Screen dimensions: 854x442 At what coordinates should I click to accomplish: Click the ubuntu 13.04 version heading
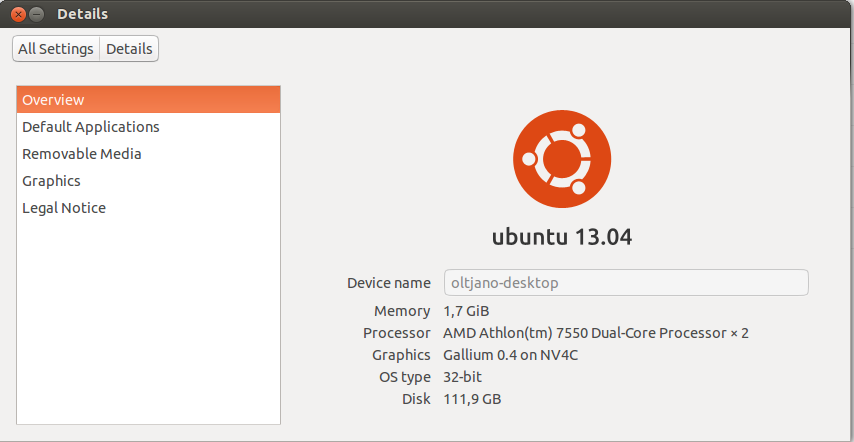pos(562,237)
